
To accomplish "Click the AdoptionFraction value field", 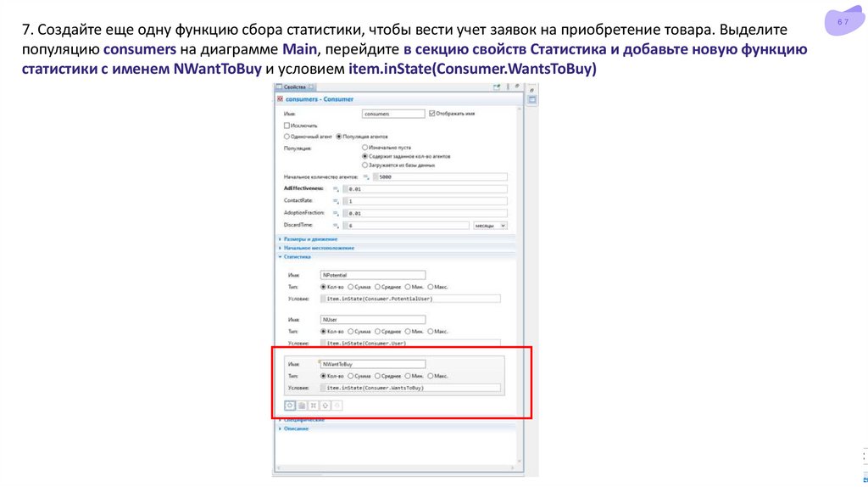I will (x=426, y=213).
